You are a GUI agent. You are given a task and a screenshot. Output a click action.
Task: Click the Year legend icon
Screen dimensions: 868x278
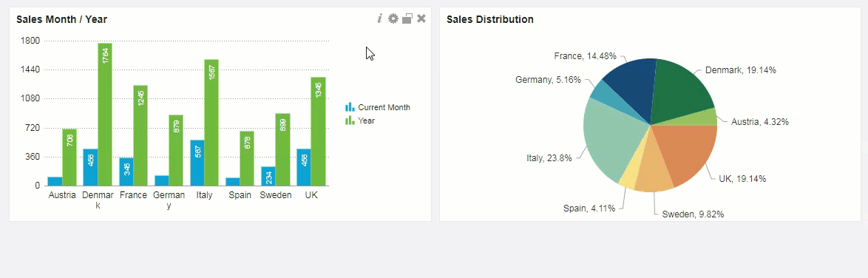point(350,121)
